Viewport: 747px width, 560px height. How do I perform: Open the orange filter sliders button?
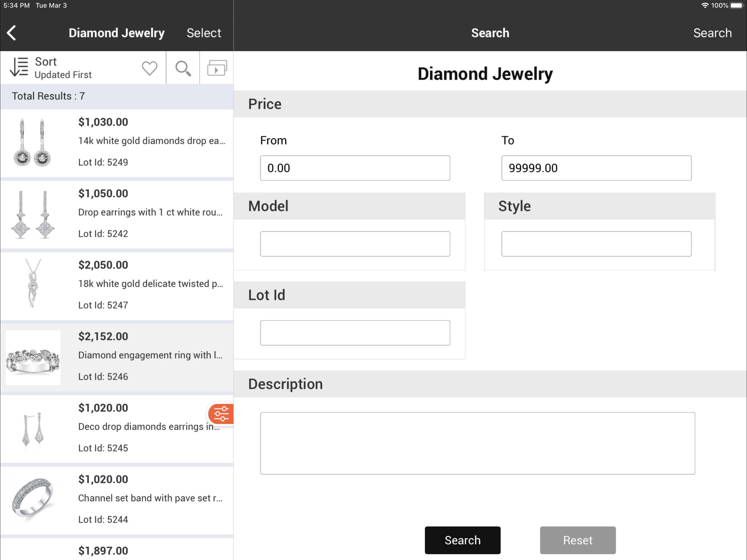point(221,414)
